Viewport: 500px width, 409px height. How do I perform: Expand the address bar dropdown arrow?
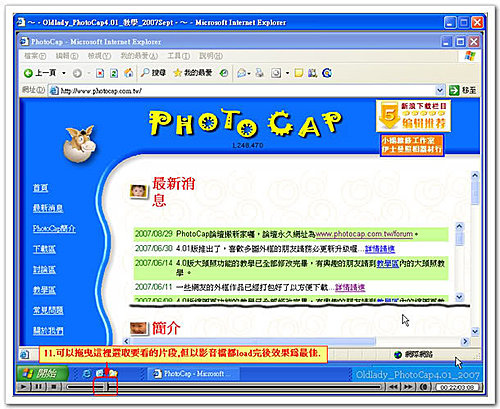pyautogui.click(x=440, y=90)
